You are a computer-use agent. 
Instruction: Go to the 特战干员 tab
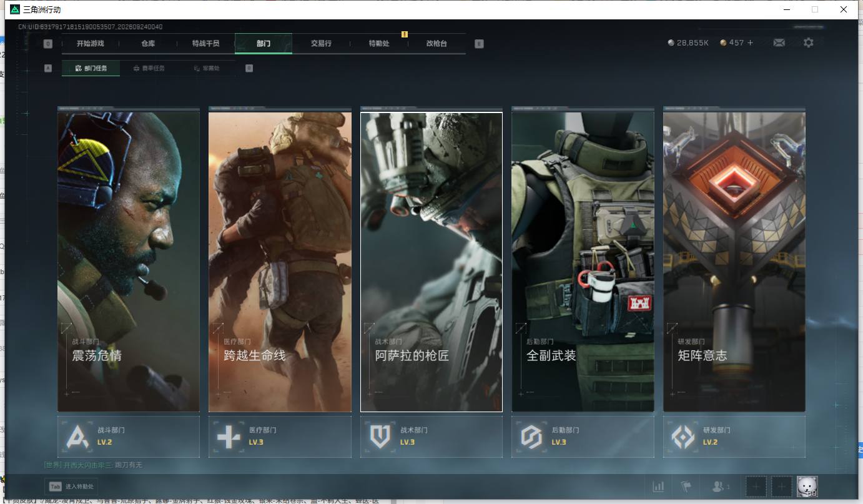click(205, 44)
